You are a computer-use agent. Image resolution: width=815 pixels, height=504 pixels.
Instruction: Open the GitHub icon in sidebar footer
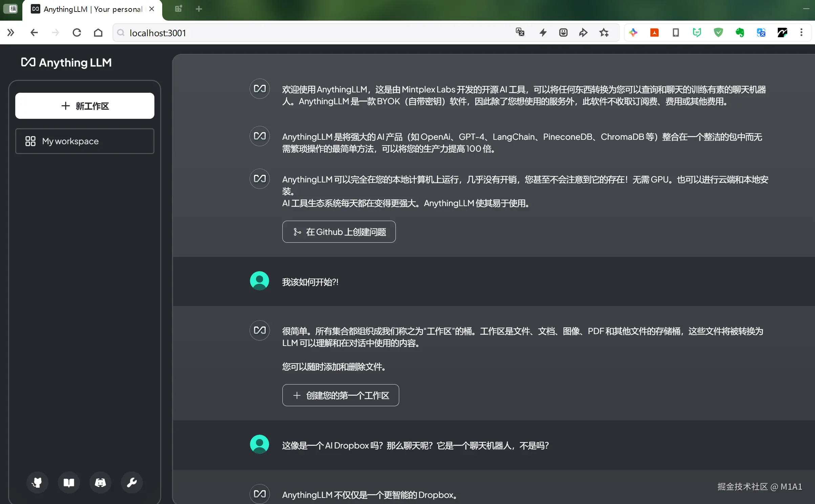point(37,482)
